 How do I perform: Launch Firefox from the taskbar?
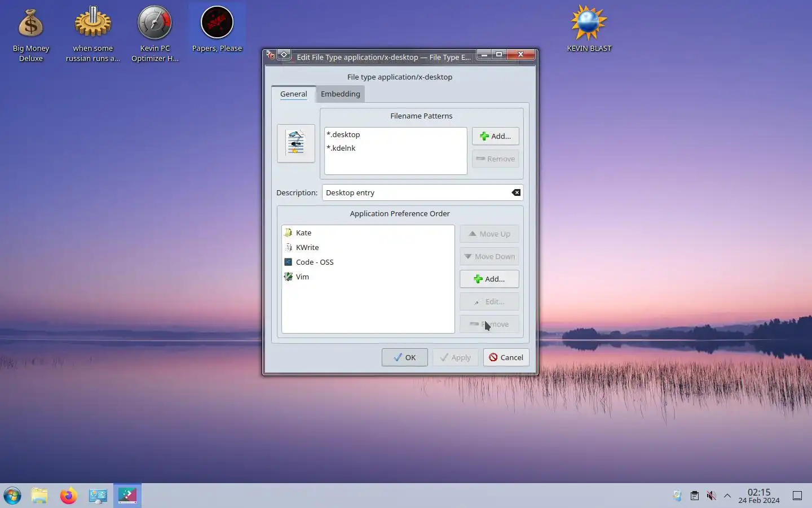tap(69, 496)
